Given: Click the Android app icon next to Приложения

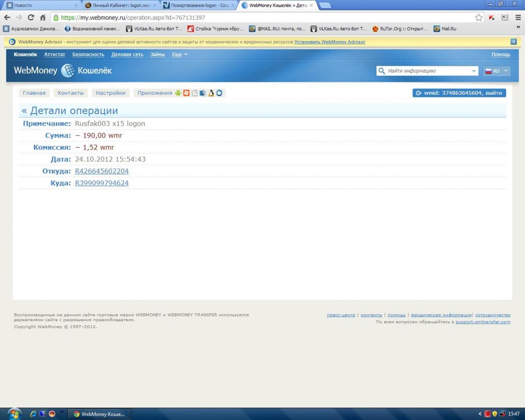Looking at the screenshot, I should [178, 93].
